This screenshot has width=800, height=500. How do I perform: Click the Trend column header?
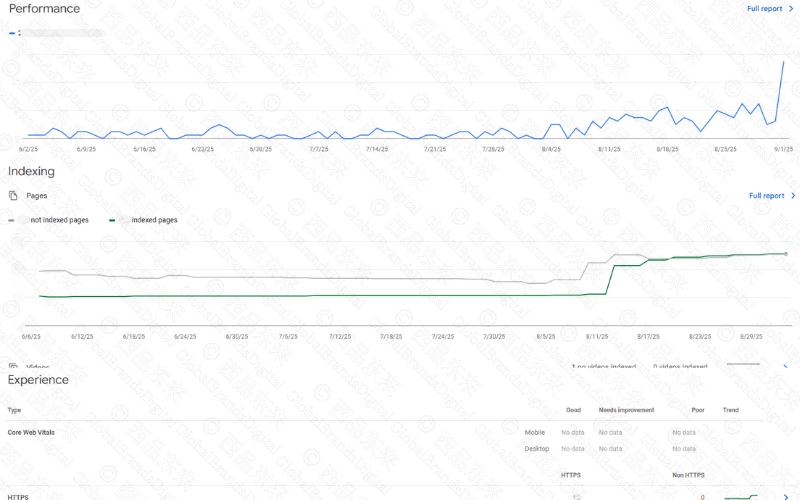point(731,410)
